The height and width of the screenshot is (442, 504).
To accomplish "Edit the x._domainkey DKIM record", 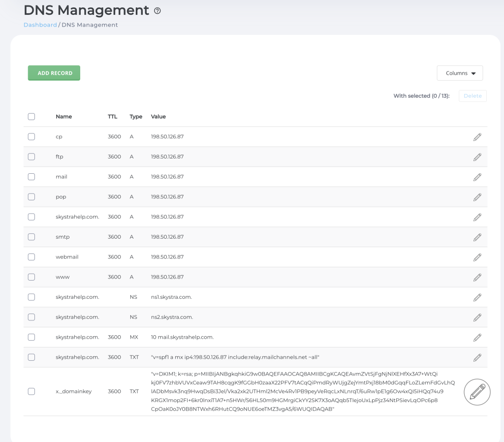I will click(477, 392).
